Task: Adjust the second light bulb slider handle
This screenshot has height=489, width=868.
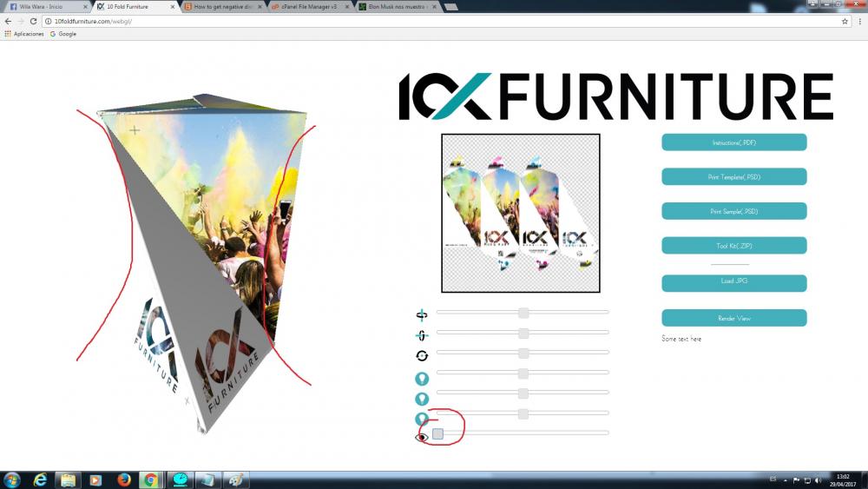Action: (x=523, y=393)
